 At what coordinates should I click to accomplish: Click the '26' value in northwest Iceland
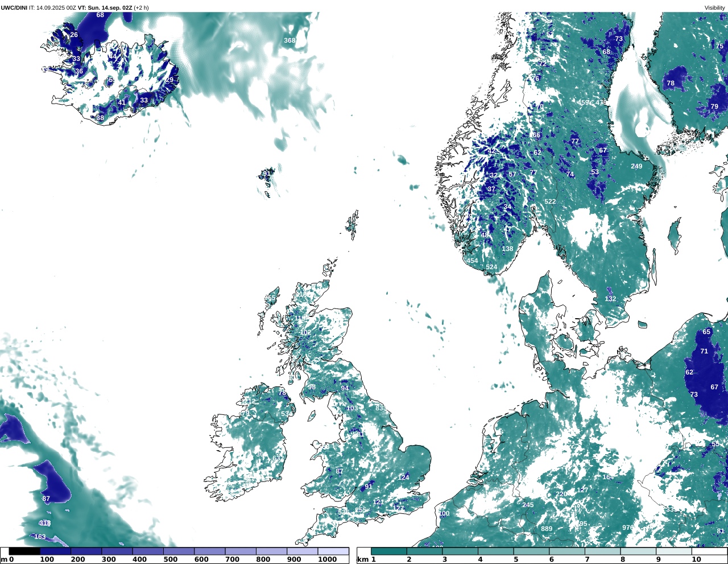(74, 35)
